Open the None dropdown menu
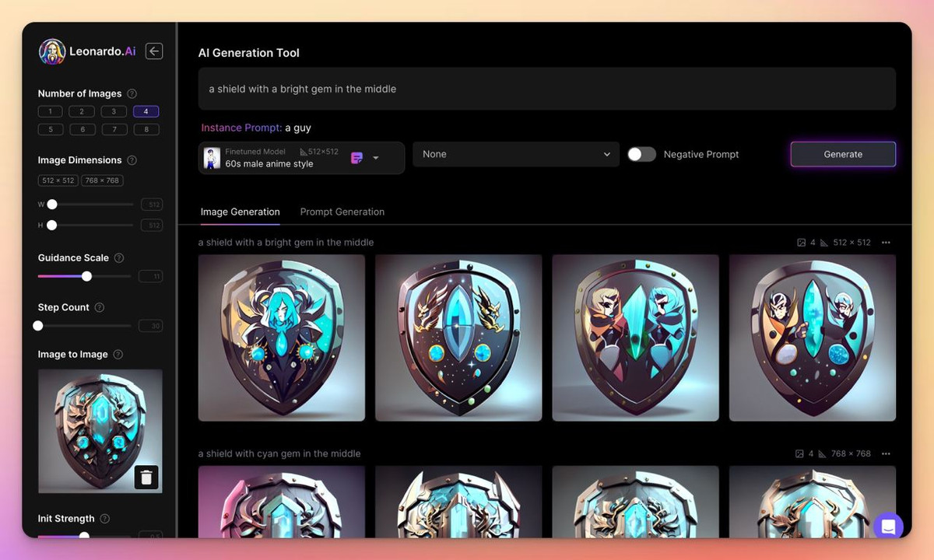 pos(515,154)
